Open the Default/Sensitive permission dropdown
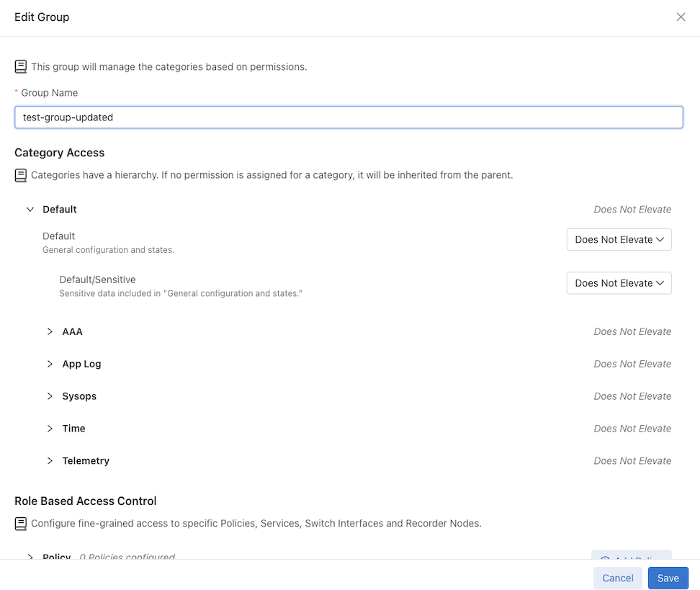700x590 pixels. [619, 283]
